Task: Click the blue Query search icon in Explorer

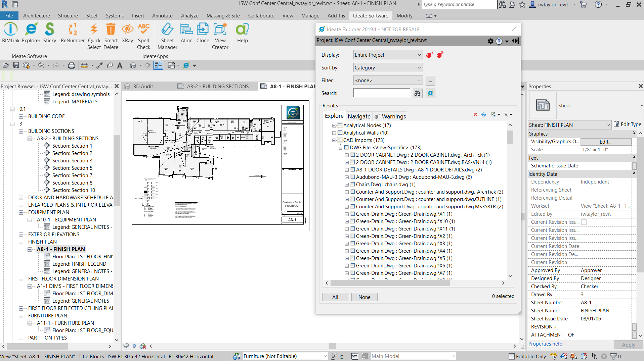Action: [430, 93]
